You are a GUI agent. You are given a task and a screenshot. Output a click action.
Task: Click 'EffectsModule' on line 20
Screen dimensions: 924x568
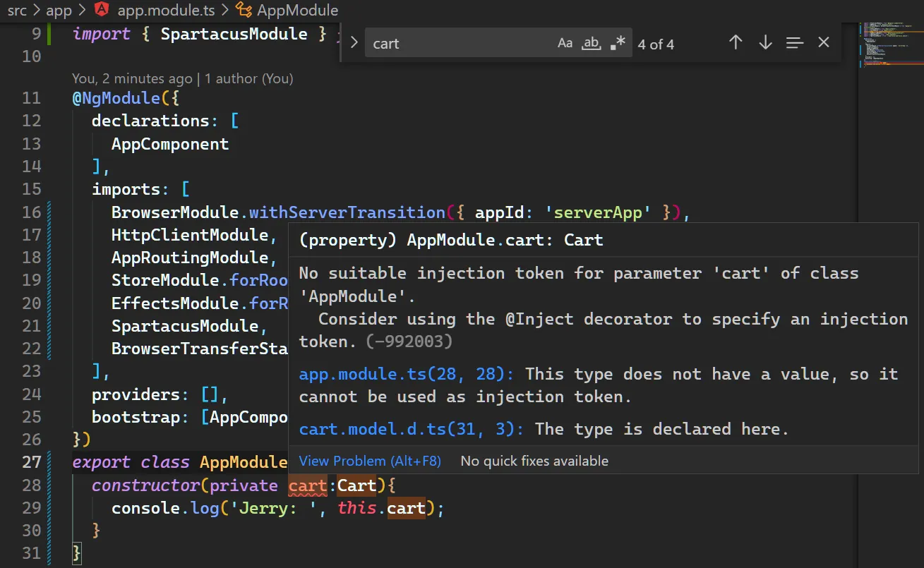(x=175, y=303)
